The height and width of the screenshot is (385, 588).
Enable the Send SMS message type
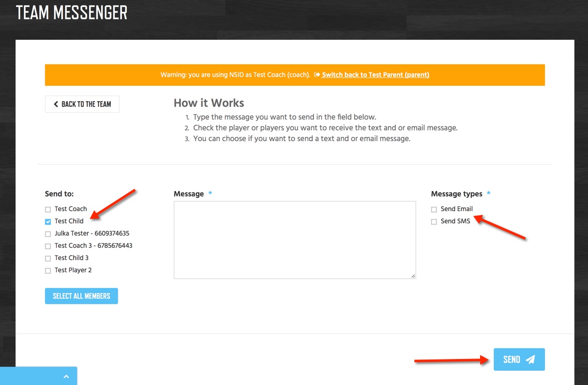(434, 222)
